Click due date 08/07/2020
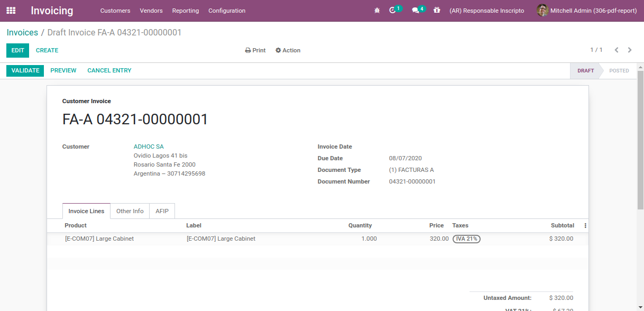 [406, 159]
